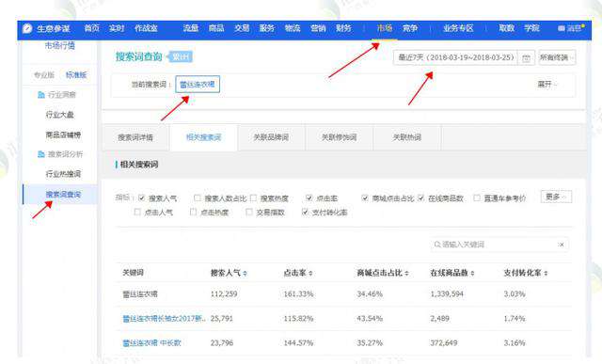This screenshot has height=364, width=602.
Task: Open the 最近7天 date range selector
Action: (455, 57)
